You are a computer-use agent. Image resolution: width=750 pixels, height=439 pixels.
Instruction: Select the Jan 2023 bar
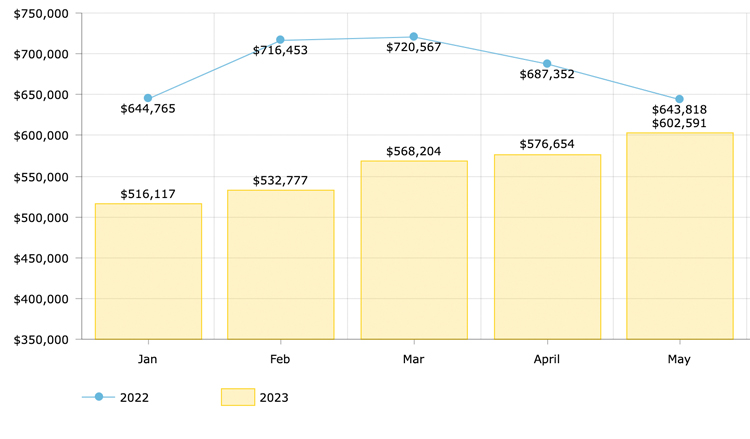148,271
